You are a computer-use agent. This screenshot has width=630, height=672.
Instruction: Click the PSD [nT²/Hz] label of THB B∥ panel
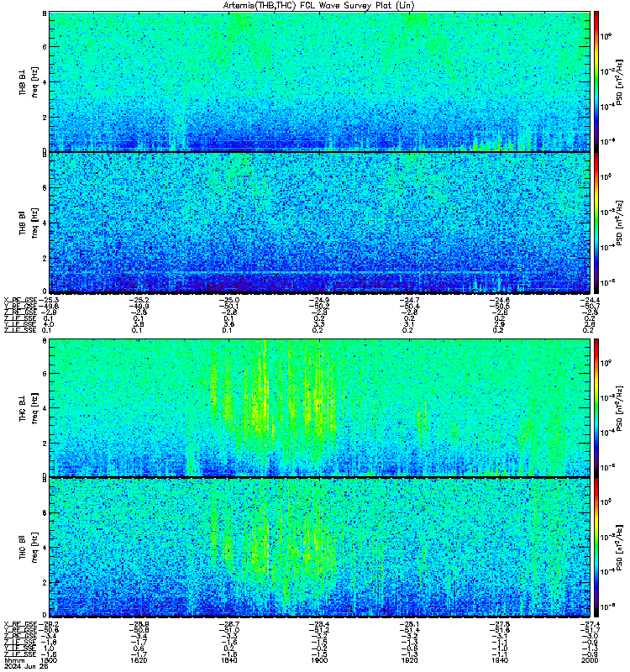tap(619, 223)
